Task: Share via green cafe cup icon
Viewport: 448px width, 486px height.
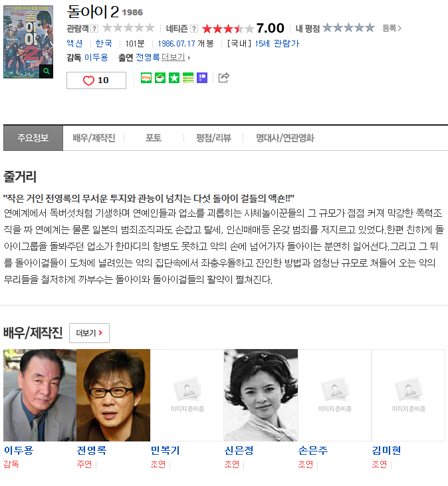Action: [x=160, y=78]
